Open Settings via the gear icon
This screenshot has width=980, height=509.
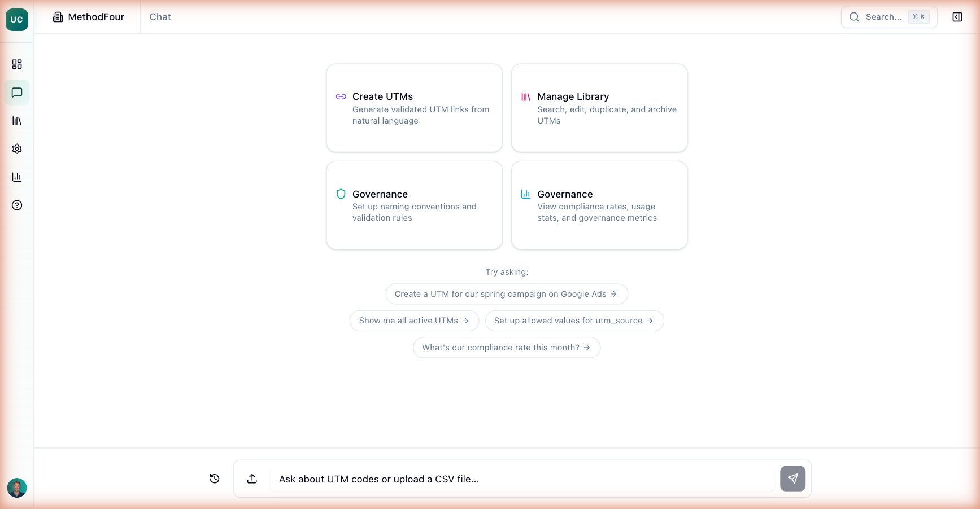pos(17,148)
